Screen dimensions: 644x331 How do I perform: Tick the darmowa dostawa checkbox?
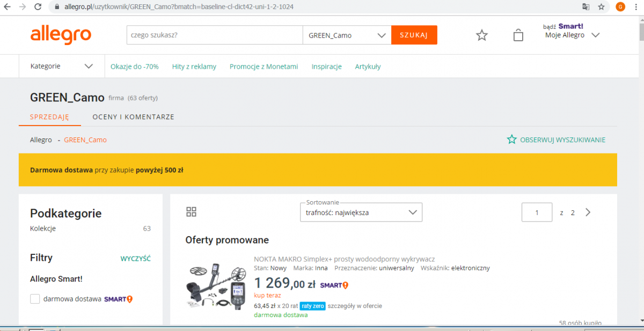[35, 299]
